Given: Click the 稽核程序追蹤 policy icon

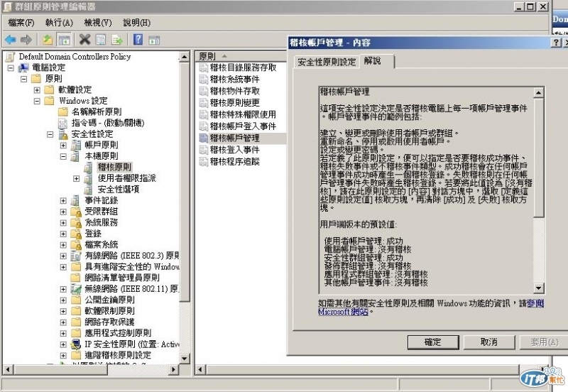Looking at the screenshot, I should pos(204,162).
